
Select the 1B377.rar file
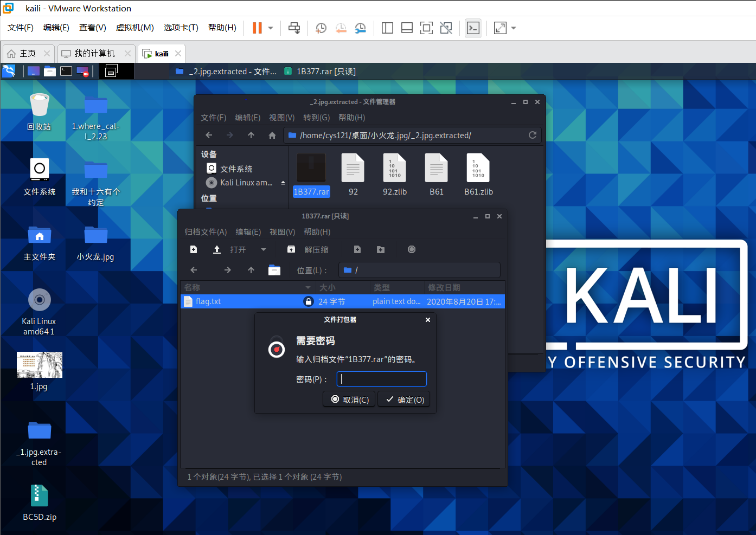pos(311,175)
